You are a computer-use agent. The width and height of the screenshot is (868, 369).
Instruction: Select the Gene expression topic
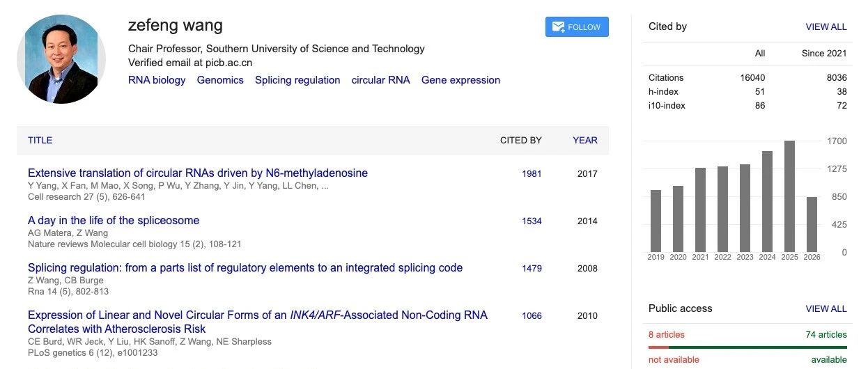[x=460, y=80]
